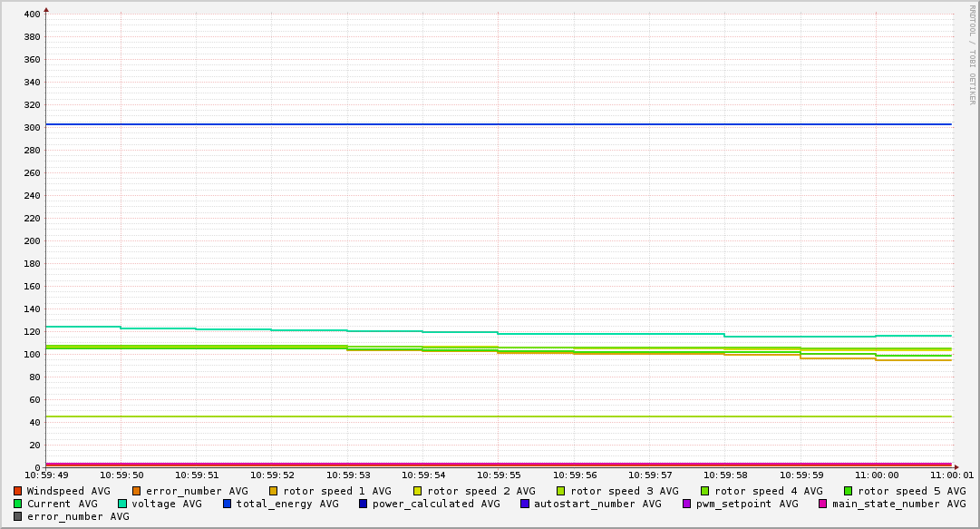Image resolution: width=980 pixels, height=529 pixels.
Task: Click the red Windspeed AVG legend swatch
Action: pos(17,491)
